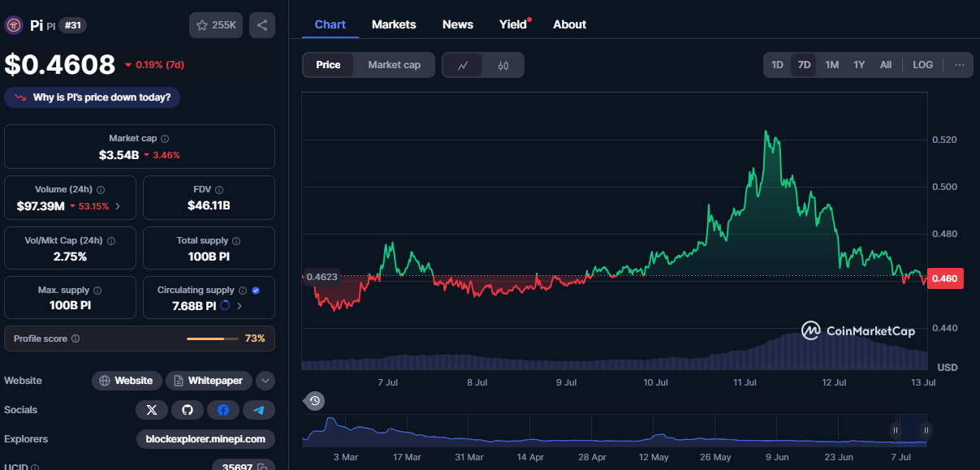This screenshot has height=470, width=980.
Task: Click Volume (24h) info icon
Action: 101,190
